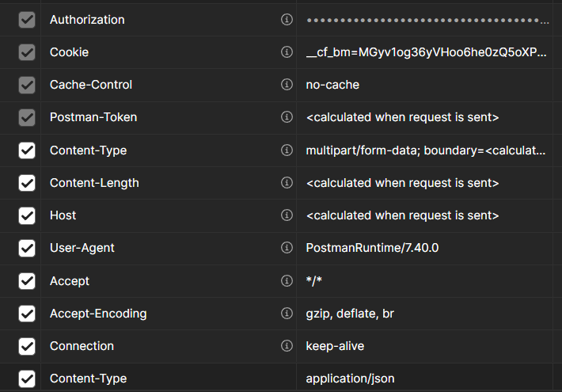Uncheck the application/json Content-Type checkbox
The width and height of the screenshot is (562, 392).
click(x=27, y=379)
